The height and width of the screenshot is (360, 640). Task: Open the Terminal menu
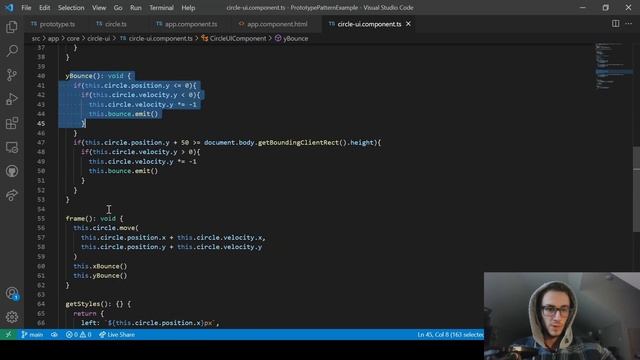(161, 8)
